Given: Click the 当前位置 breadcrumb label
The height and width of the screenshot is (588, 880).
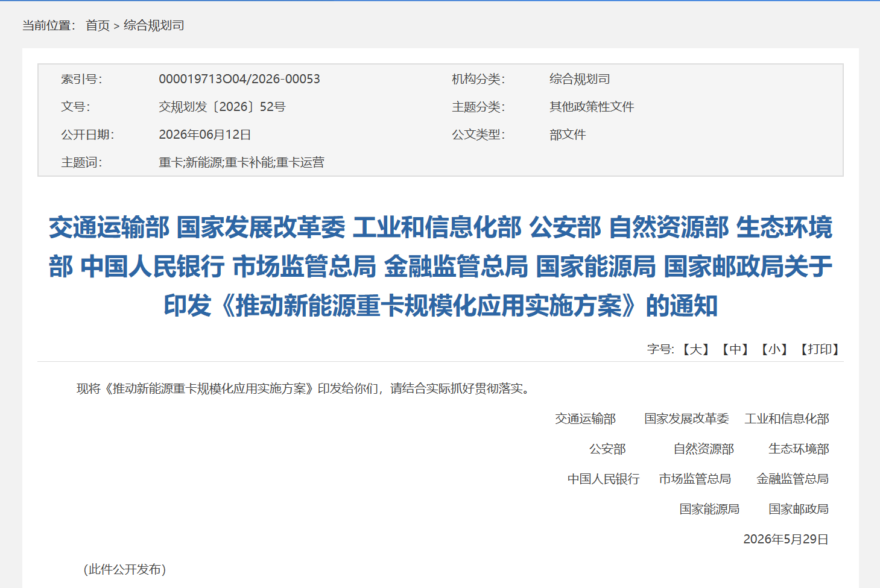Looking at the screenshot, I should pyautogui.click(x=49, y=25).
